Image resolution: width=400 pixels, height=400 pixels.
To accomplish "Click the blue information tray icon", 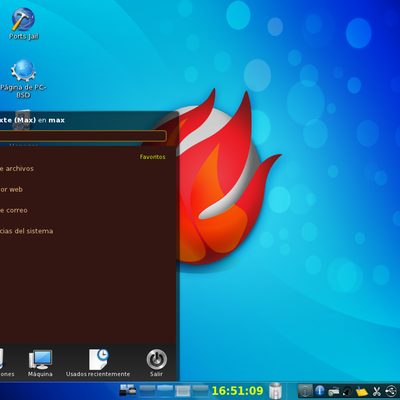I will pos(319,390).
